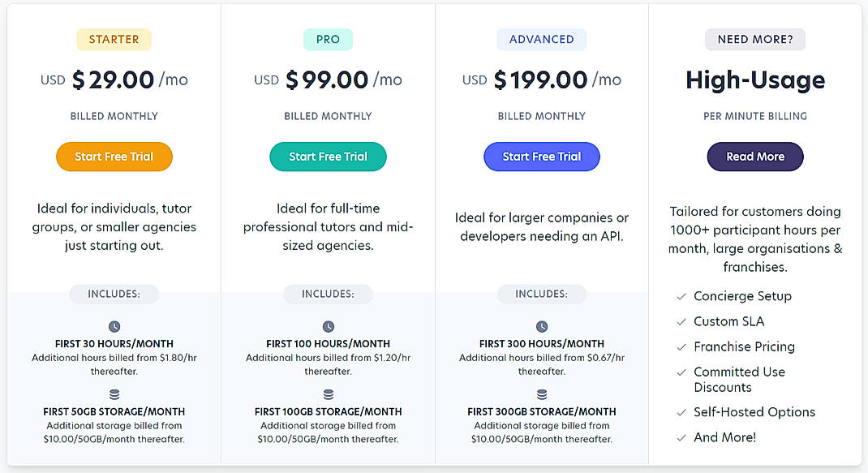Click the orange STARTER badge
The height and width of the screenshot is (473, 868).
(114, 38)
